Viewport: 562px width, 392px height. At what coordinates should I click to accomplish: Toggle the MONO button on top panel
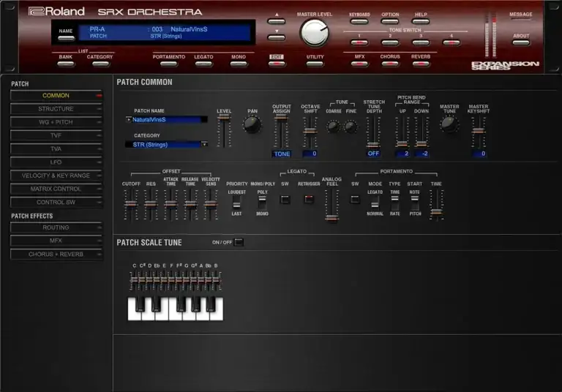tap(239, 64)
